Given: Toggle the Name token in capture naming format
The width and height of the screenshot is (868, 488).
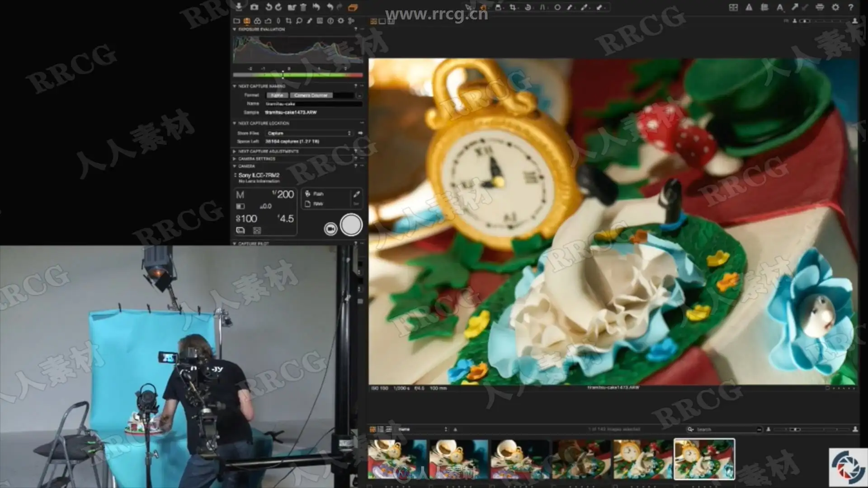Looking at the screenshot, I should pos(277,95).
